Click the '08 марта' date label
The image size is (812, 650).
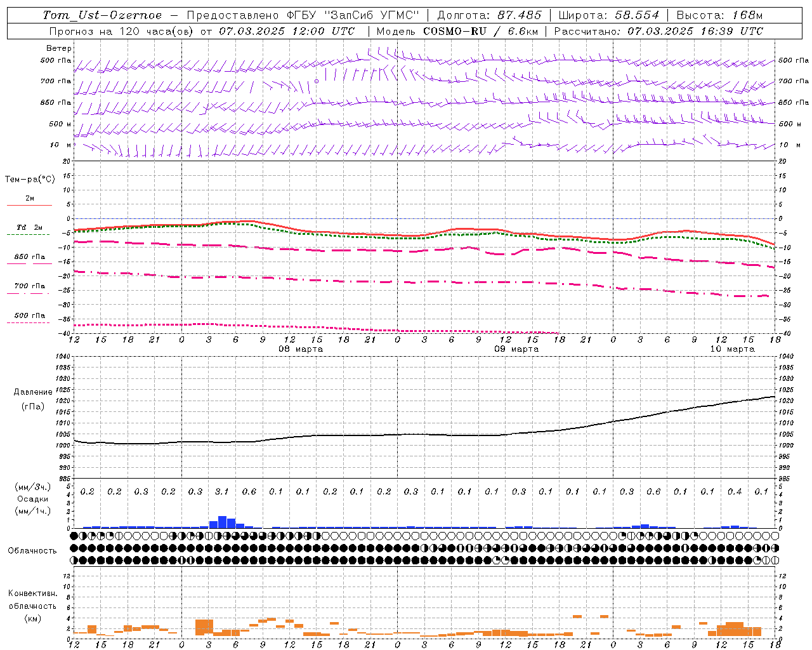tap(301, 349)
